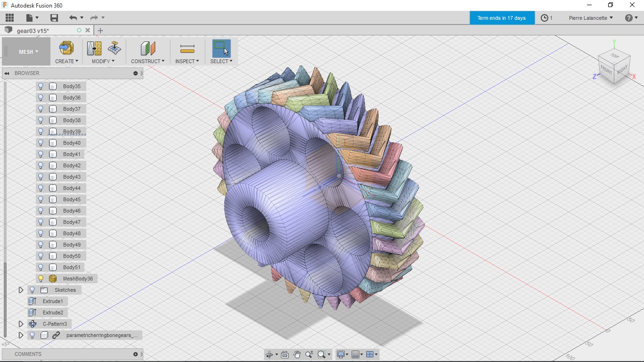Click the RIGHT face of ViewCube
Screen dimensions: 644x362
pos(622,69)
